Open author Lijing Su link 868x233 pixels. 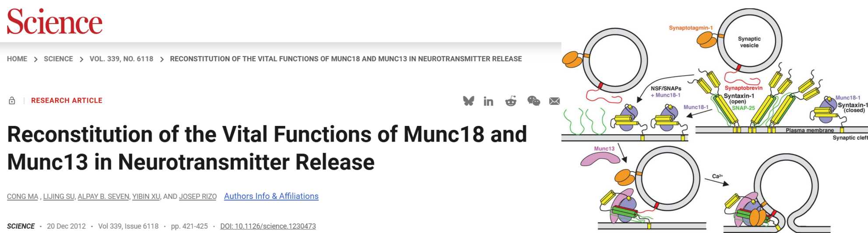(x=59, y=196)
